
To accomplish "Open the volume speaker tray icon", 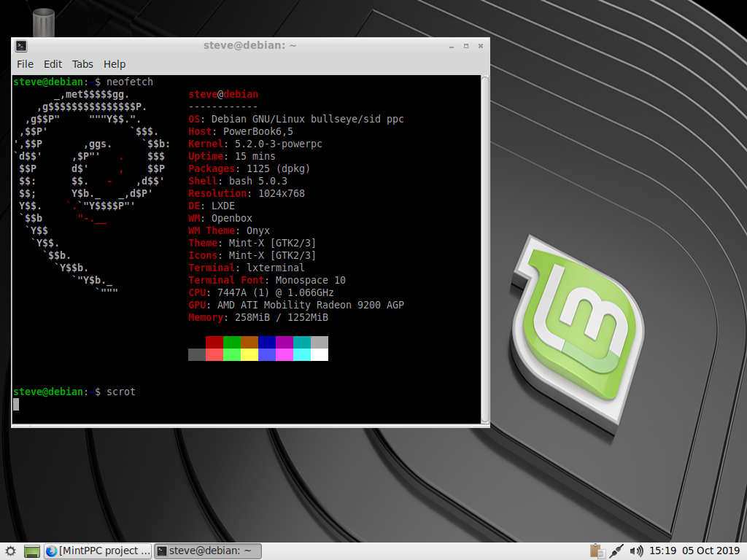I will click(x=636, y=551).
